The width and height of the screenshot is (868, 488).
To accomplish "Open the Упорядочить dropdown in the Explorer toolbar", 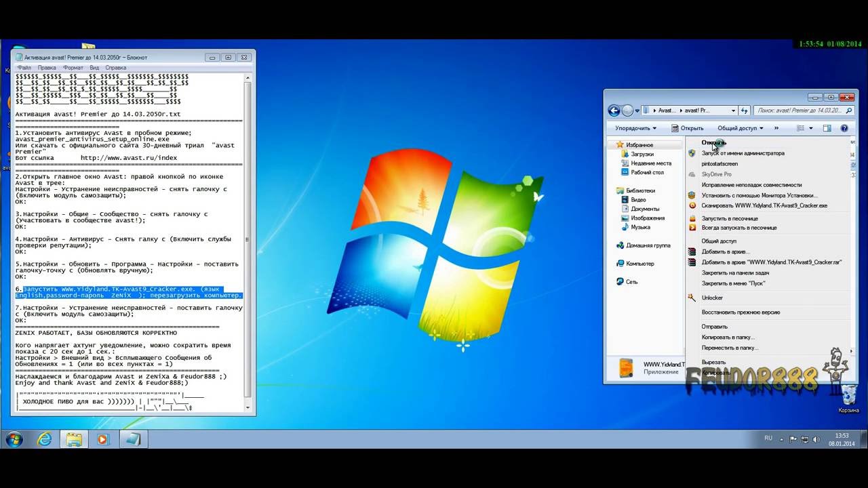I will tap(635, 128).
